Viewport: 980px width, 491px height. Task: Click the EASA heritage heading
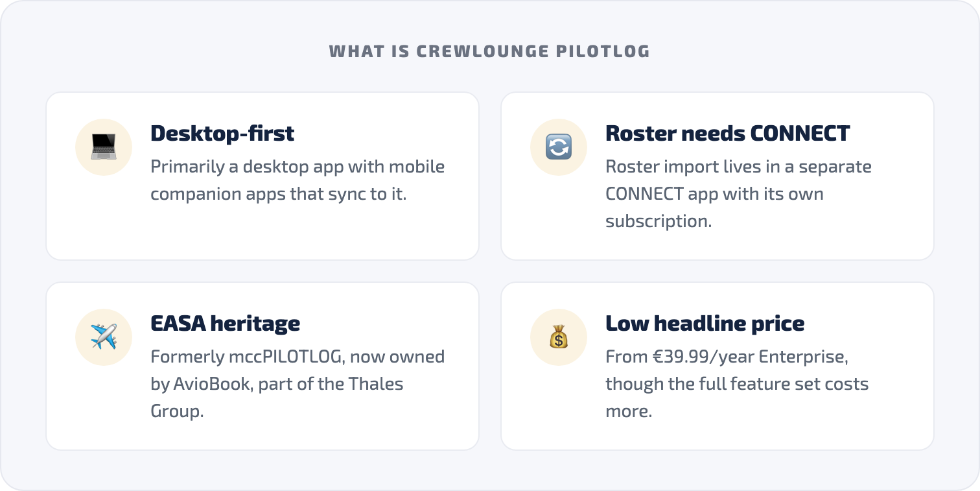[x=225, y=323]
